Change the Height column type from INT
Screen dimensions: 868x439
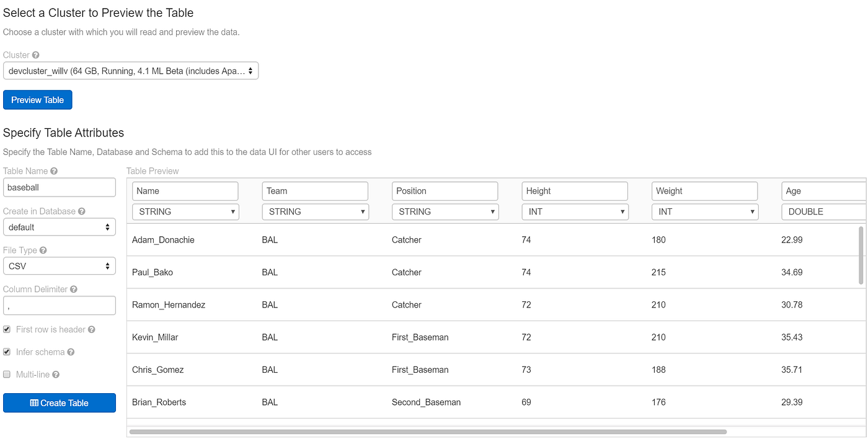tap(574, 211)
